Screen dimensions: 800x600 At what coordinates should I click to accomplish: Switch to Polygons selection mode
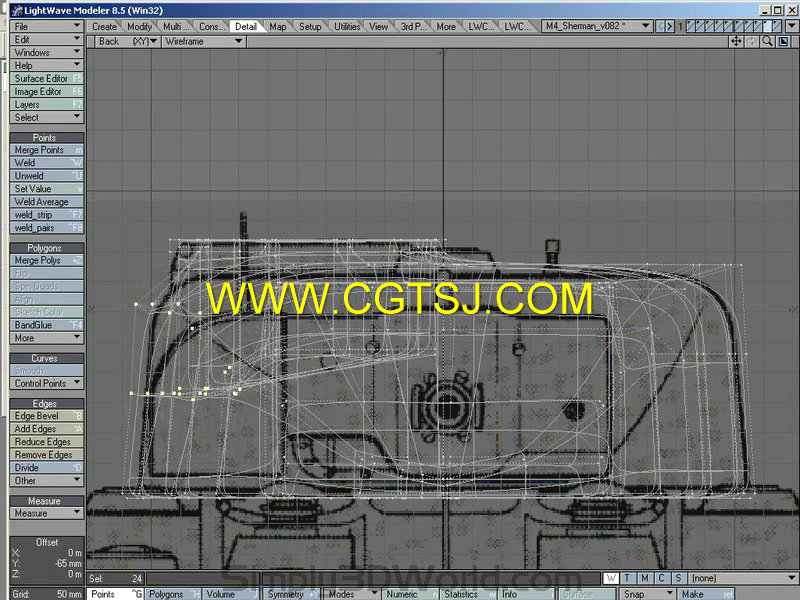click(174, 594)
